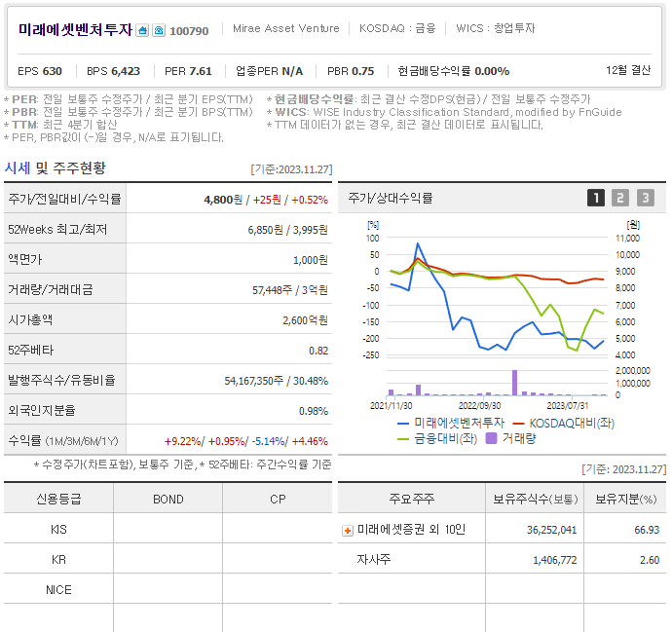Click the purple 거래량 legend square

491,438
